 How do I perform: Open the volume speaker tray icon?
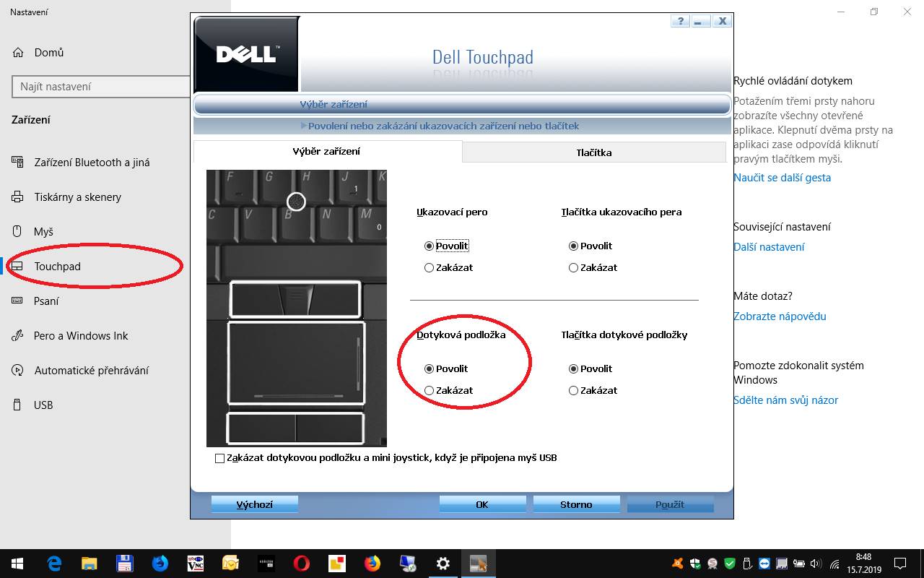click(816, 564)
